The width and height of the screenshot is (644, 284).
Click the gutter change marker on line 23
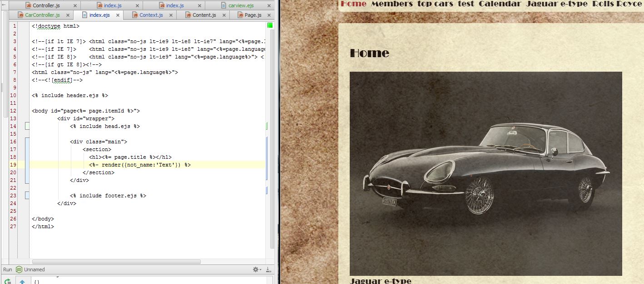27,196
